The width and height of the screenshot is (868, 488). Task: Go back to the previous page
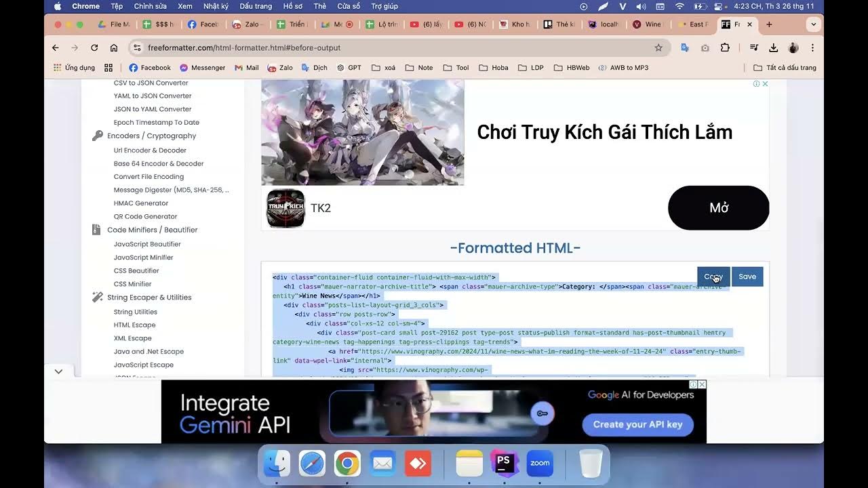click(56, 47)
